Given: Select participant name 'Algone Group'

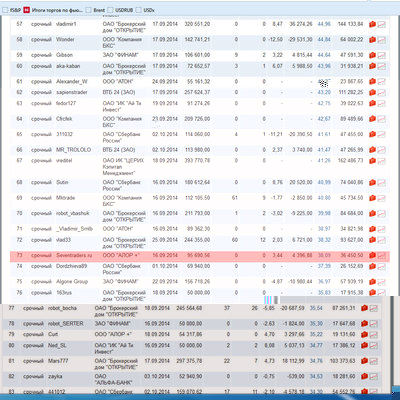Looking at the screenshot, I should click(x=72, y=281).
